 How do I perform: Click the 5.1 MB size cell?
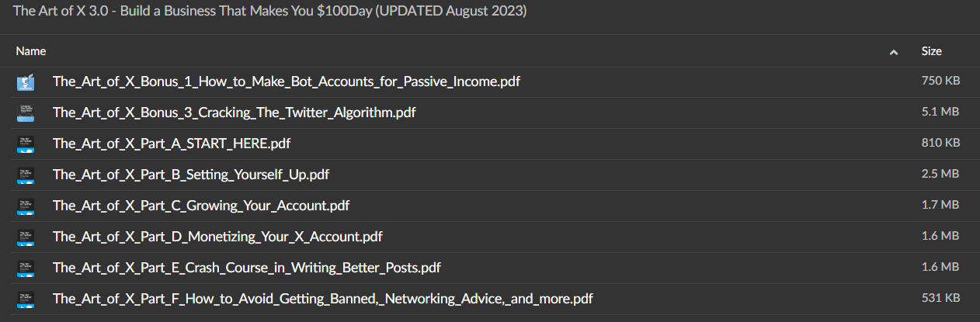tap(941, 113)
